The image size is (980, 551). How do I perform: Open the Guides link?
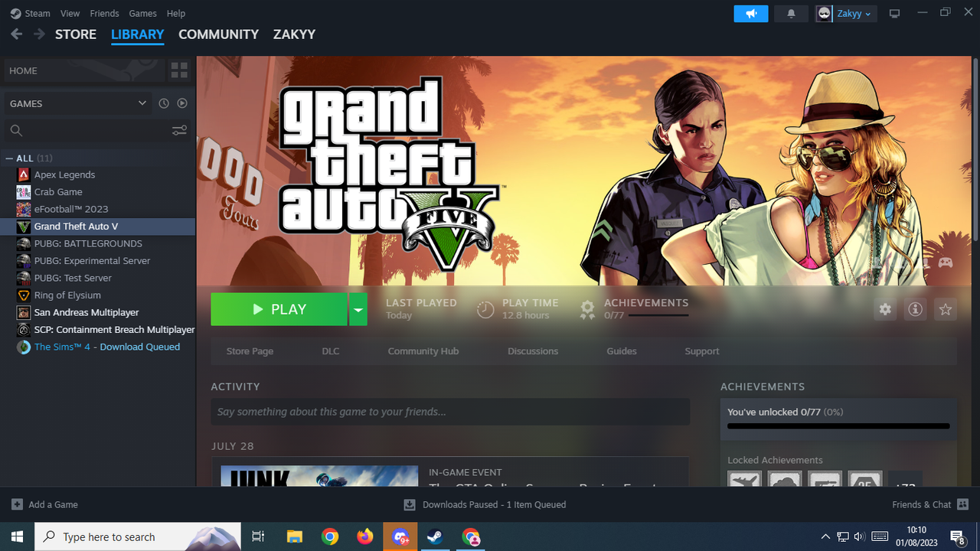click(x=622, y=351)
